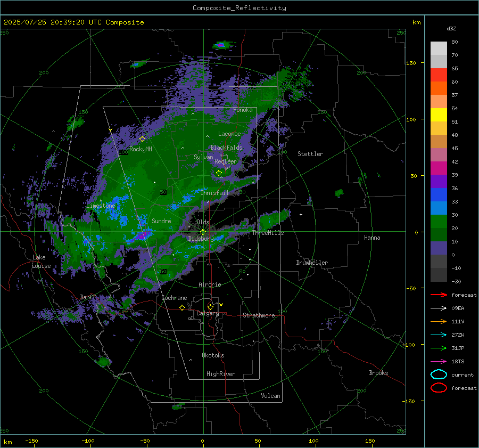Click the Banff label
This screenshot has height=448, width=479.
point(88,297)
